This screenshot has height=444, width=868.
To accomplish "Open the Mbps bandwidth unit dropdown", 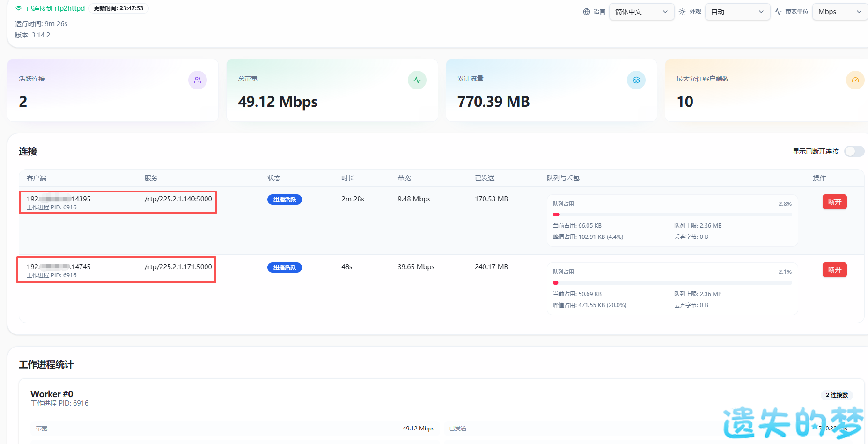I will [840, 12].
